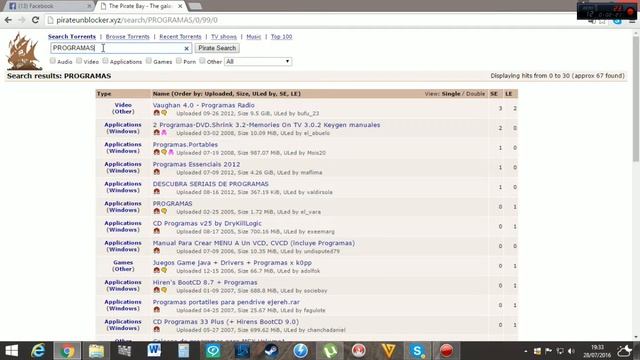
Task: Click the volume icon in the system tray
Action: (x=571, y=351)
